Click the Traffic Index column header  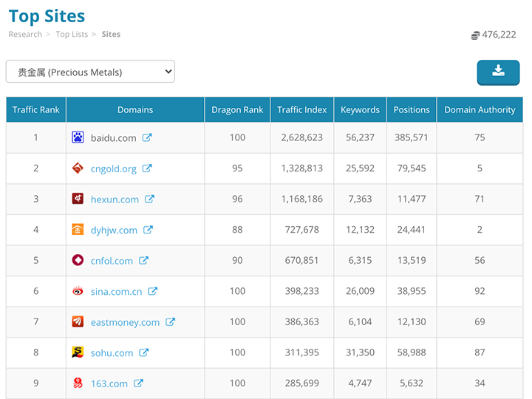point(302,109)
